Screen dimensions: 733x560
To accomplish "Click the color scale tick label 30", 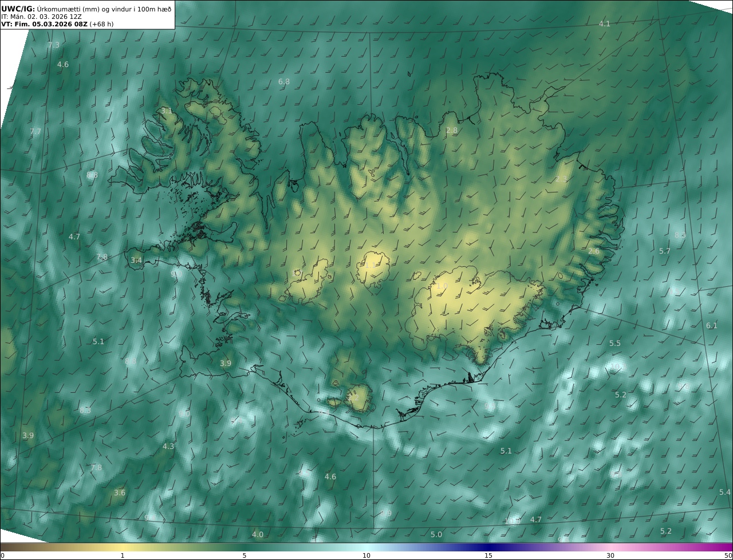I will 610,555.
